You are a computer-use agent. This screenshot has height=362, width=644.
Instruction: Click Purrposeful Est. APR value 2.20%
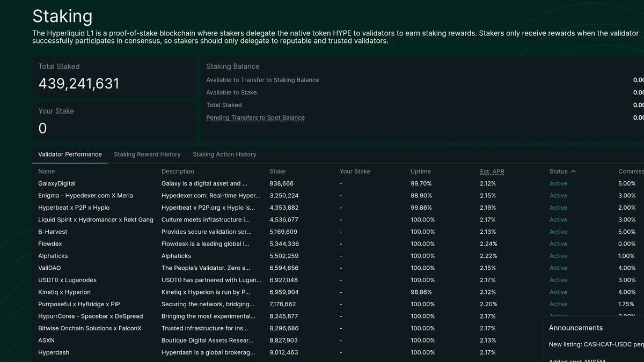(488, 304)
